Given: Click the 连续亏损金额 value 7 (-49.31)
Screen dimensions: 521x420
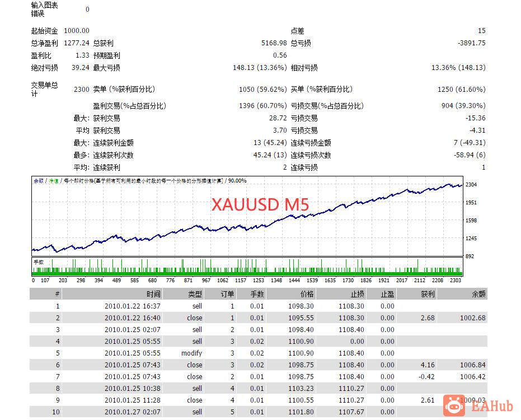Looking at the screenshot, I should coord(470,143).
